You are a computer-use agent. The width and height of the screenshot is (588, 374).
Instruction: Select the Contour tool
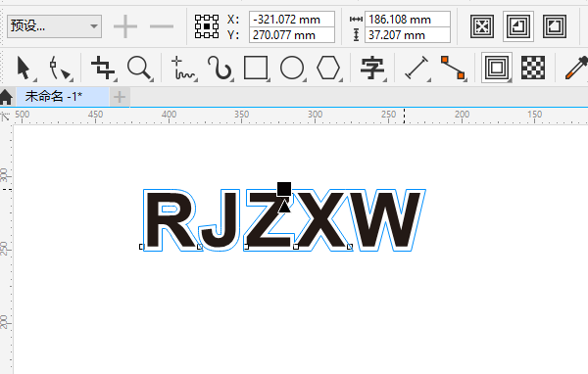pyautogui.click(x=497, y=68)
